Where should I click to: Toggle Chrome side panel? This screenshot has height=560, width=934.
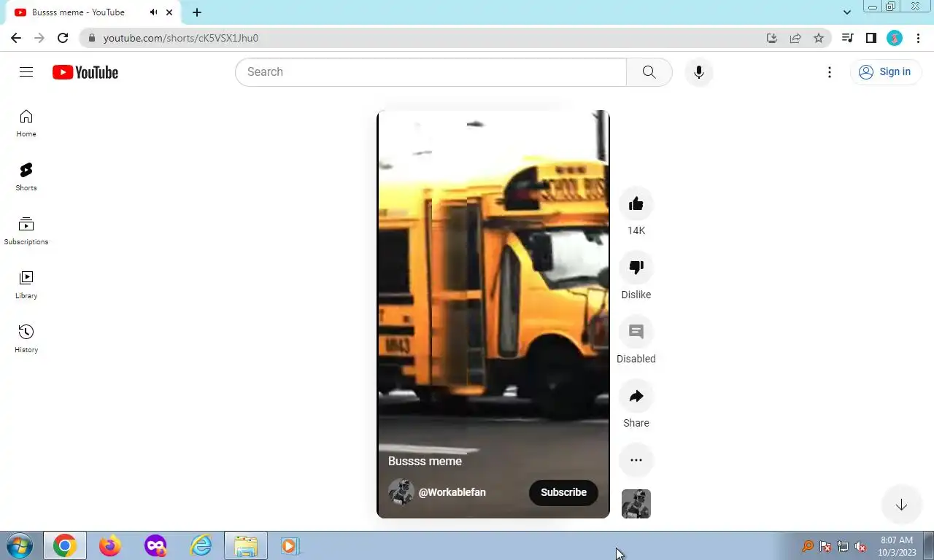[871, 38]
